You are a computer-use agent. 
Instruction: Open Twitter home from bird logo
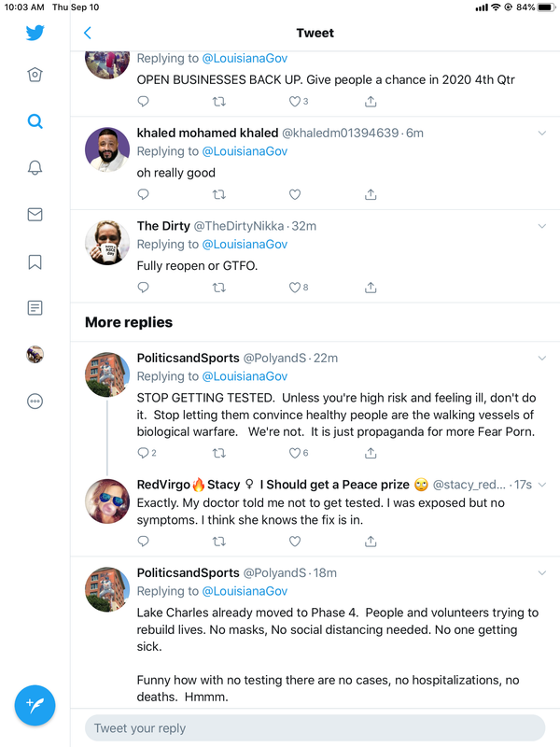35,33
